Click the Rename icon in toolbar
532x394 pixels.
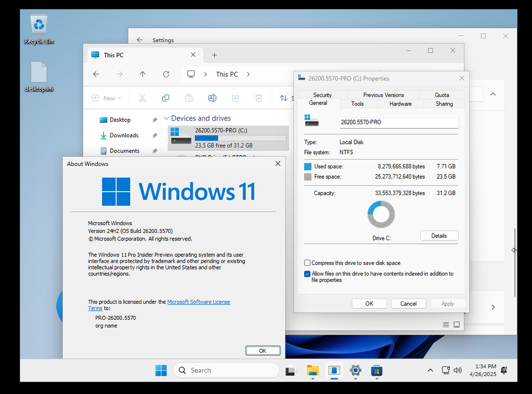[x=213, y=98]
